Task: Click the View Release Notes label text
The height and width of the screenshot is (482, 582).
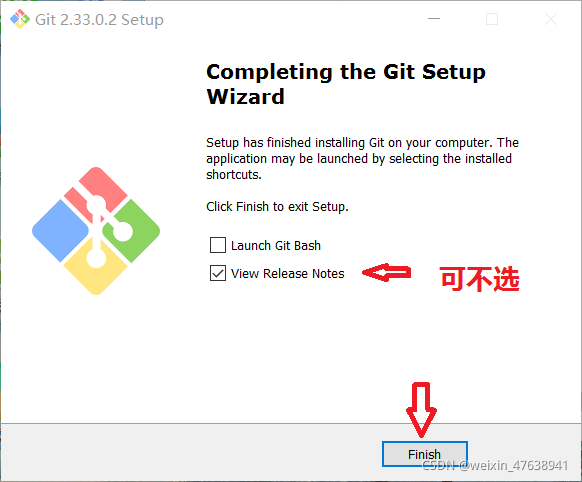Action: click(288, 274)
